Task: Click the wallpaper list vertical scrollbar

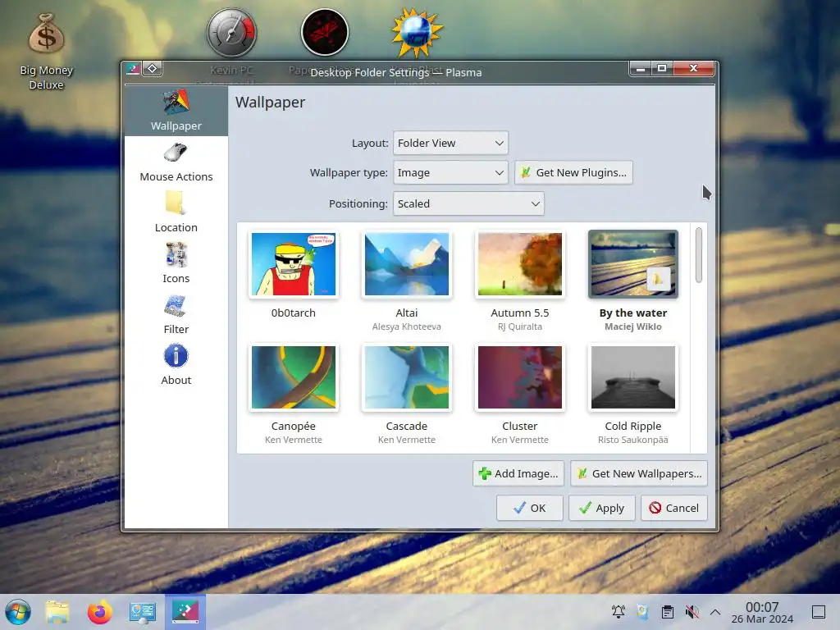Action: pyautogui.click(x=699, y=255)
